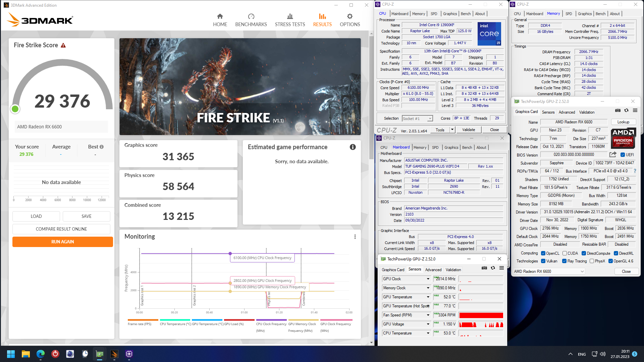Click SAVE result button
The image size is (644, 362).
[87, 216]
